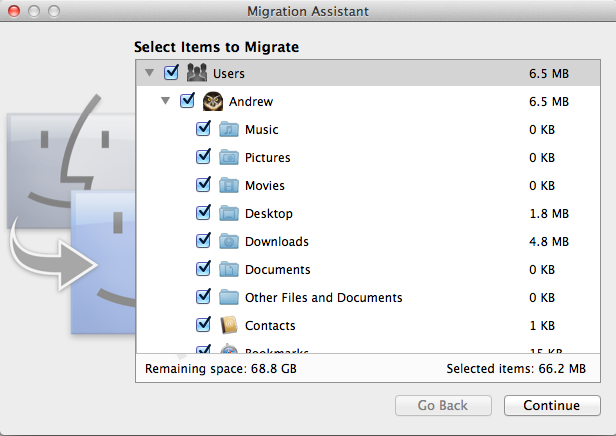616x436 pixels.
Task: Click Andrew's owl avatar icon
Action: coord(212,101)
